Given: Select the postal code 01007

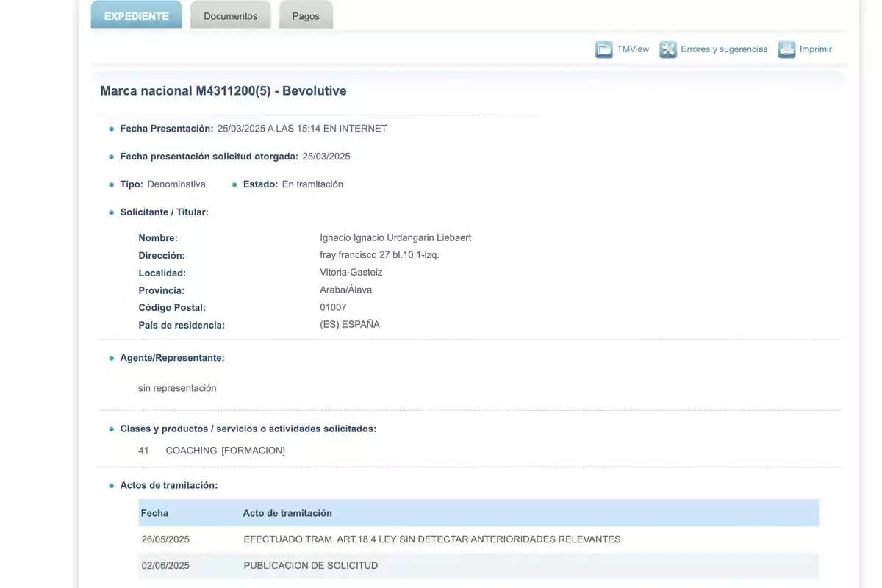Looking at the screenshot, I should pyautogui.click(x=333, y=307).
